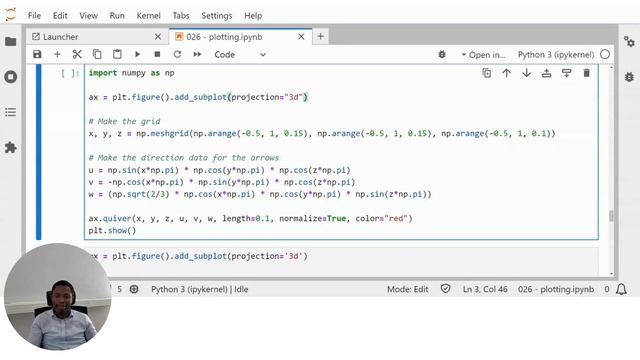Expand the Open in... dropdown
This screenshot has height=360, width=640.
click(483, 54)
